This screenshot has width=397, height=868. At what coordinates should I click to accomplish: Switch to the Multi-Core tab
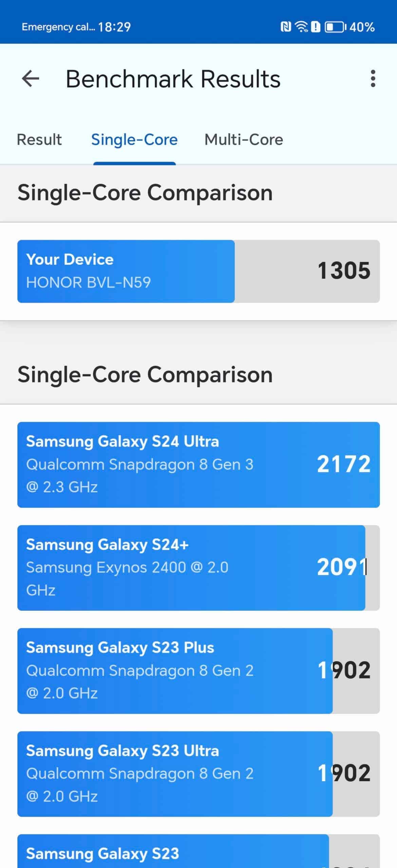click(244, 140)
